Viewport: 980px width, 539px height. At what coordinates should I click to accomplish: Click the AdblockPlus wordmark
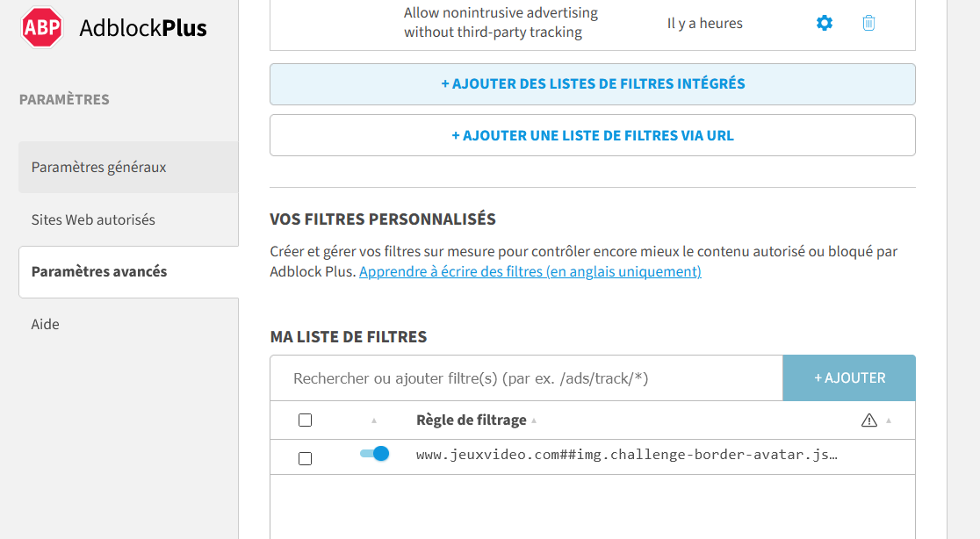(142, 28)
